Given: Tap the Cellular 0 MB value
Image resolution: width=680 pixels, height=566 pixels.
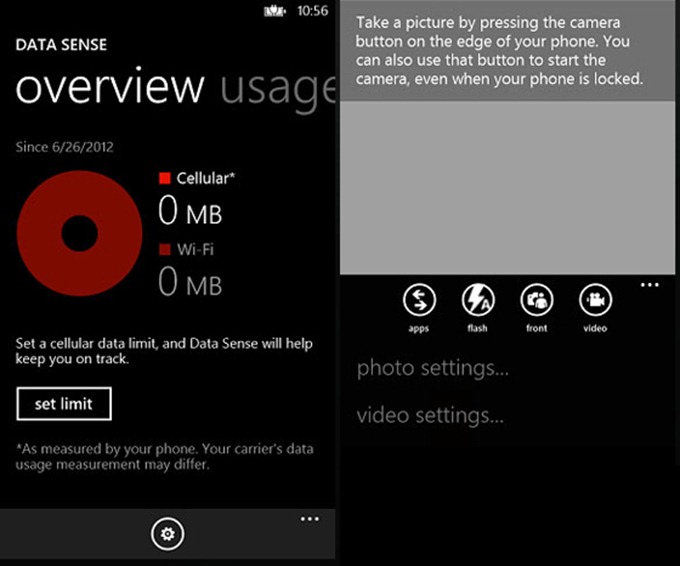Looking at the screenshot, I should [190, 210].
